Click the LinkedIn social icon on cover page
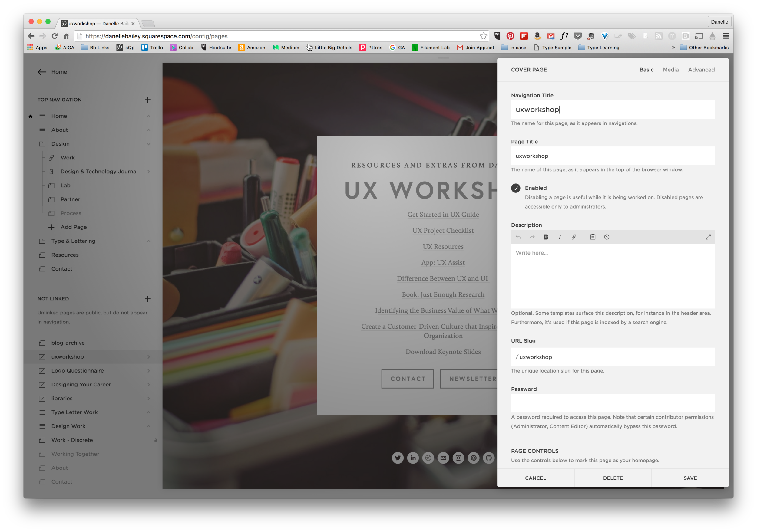The width and height of the screenshot is (757, 532). (413, 458)
